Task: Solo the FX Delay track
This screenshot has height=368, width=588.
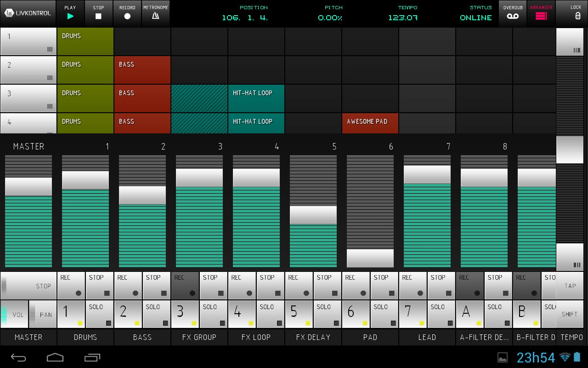Action: click(328, 314)
